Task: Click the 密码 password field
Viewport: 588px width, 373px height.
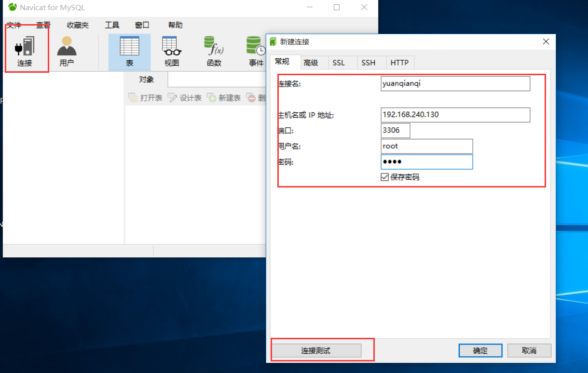Action: 426,161
